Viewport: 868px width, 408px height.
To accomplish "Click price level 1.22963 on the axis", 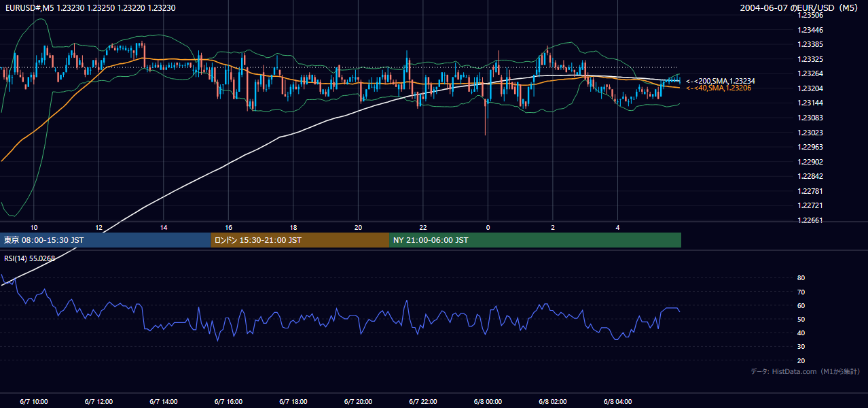I will [810, 147].
